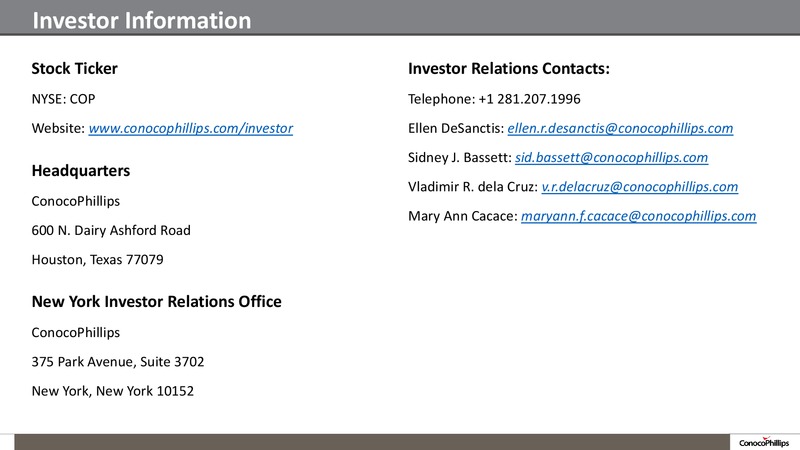Click Investor Relations Contacts heading
The width and height of the screenshot is (800, 450).
click(x=509, y=68)
